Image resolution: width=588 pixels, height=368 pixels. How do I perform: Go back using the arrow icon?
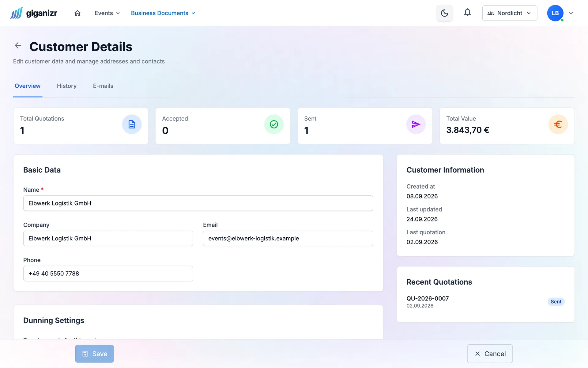point(18,46)
